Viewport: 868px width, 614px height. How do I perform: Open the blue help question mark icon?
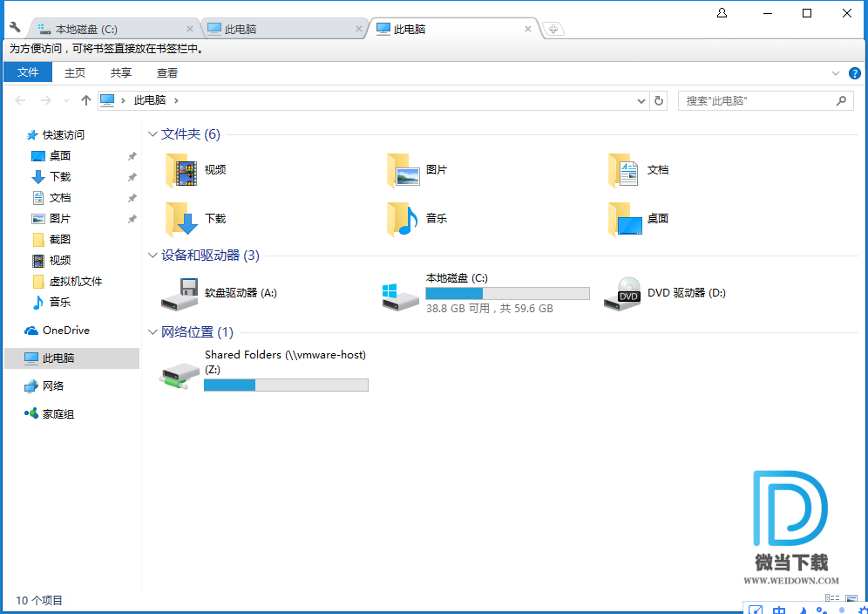854,73
